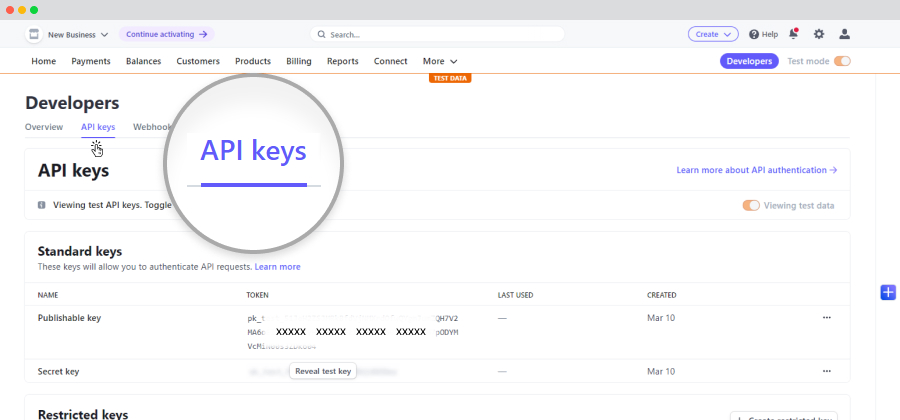The height and width of the screenshot is (420, 900).
Task: Click TEST DATA badge
Action: [x=450, y=78]
